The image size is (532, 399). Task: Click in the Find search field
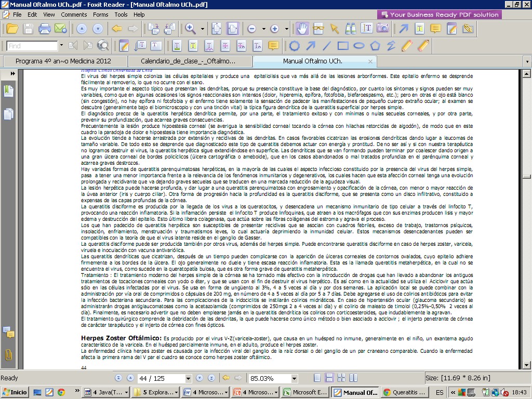tap(32, 46)
